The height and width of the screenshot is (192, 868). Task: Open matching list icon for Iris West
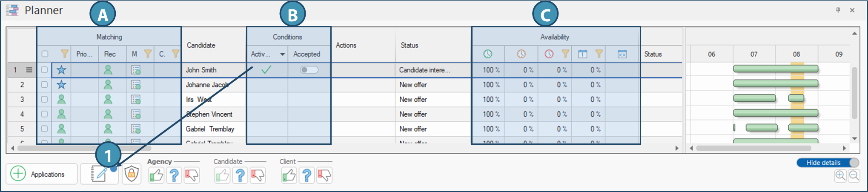coord(136,100)
